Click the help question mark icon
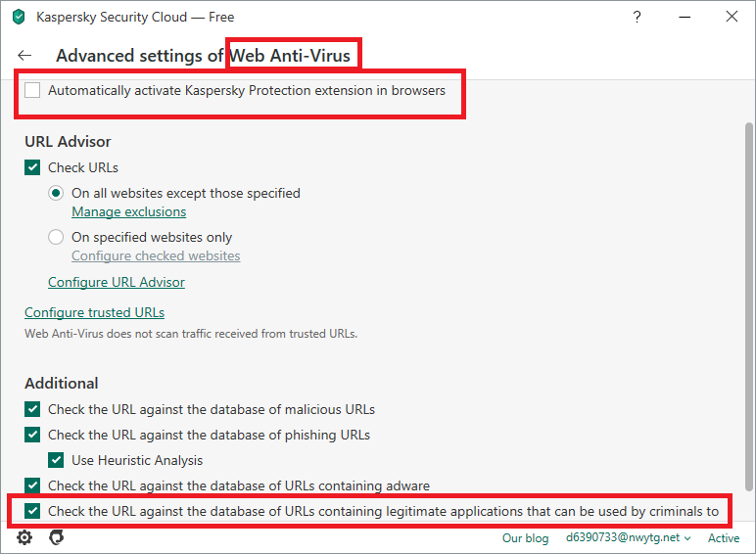Screen dimensions: 756x554 638,17
